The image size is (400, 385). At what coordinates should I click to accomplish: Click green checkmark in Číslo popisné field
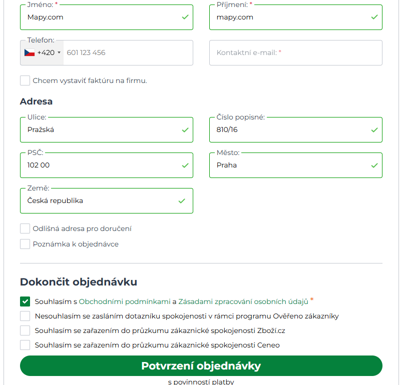pyautogui.click(x=374, y=130)
